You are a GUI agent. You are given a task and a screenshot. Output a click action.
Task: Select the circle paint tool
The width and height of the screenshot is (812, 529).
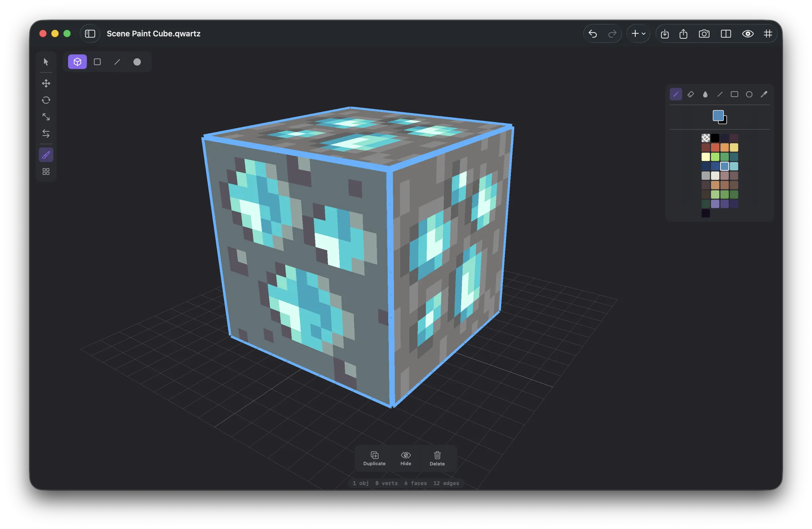point(749,94)
